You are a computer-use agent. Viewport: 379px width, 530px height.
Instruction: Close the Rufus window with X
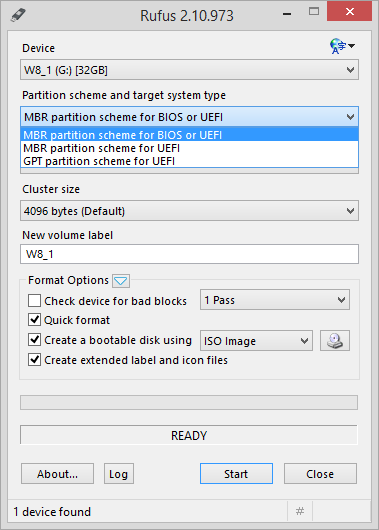pyautogui.click(x=350, y=11)
